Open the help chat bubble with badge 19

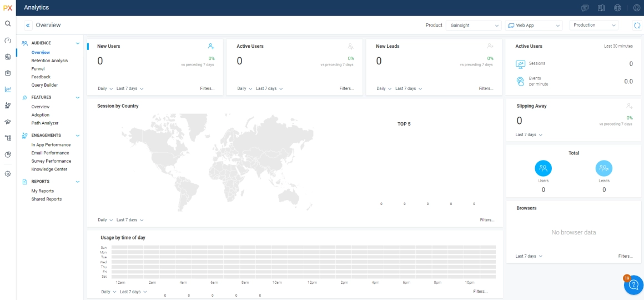pyautogui.click(x=634, y=285)
